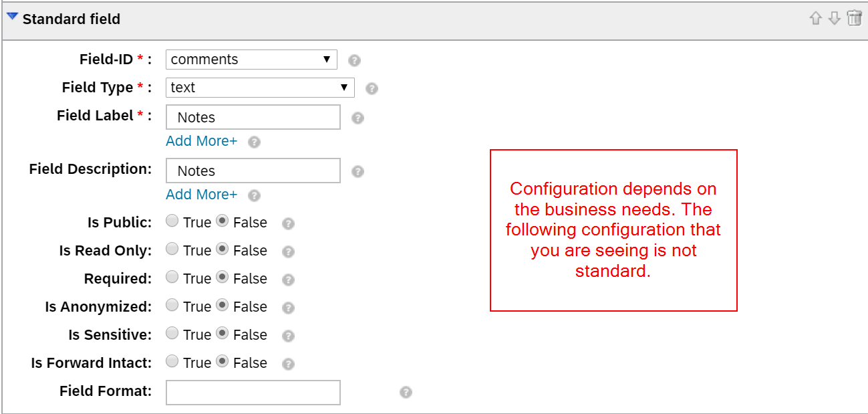This screenshot has height=414, width=868.
Task: Show help for the Is Public option
Action: (288, 223)
